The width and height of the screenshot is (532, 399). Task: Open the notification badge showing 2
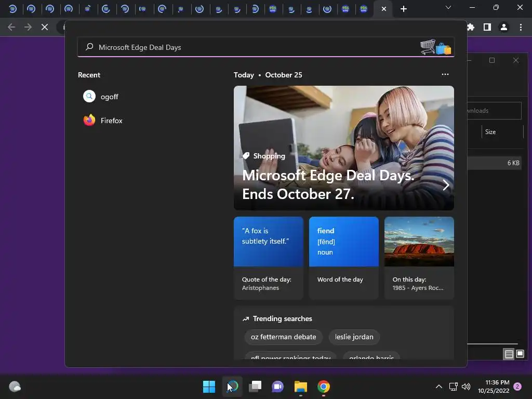(517, 387)
